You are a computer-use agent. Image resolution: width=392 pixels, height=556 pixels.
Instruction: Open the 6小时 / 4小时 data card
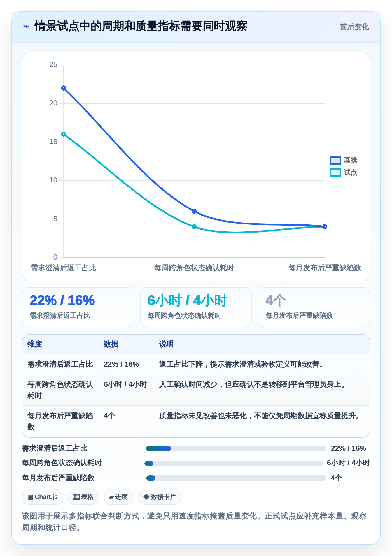(196, 307)
